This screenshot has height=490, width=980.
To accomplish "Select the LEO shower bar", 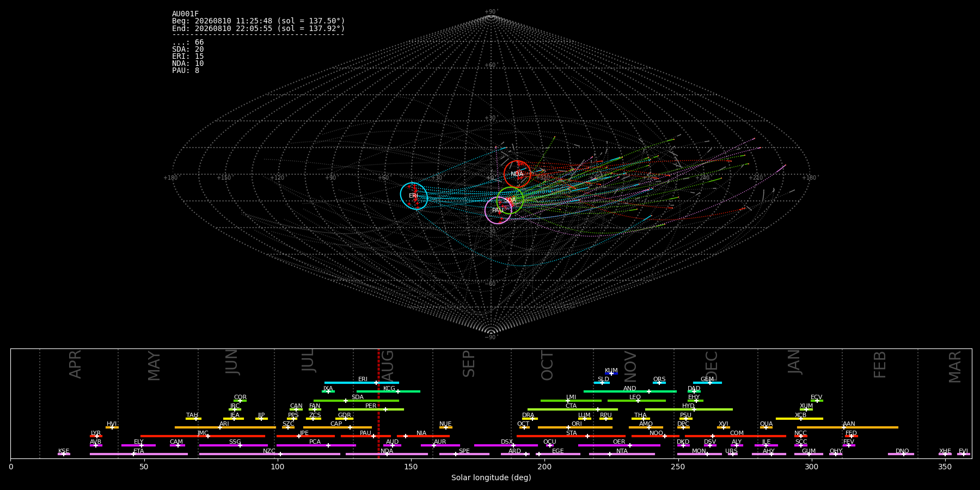I will [636, 401].
